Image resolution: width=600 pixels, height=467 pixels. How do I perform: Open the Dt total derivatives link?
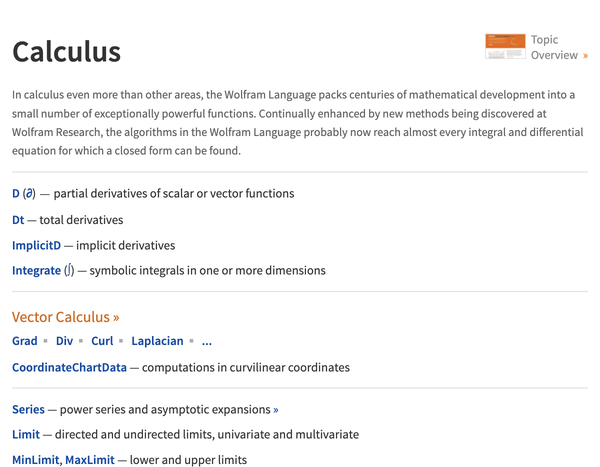[18, 220]
